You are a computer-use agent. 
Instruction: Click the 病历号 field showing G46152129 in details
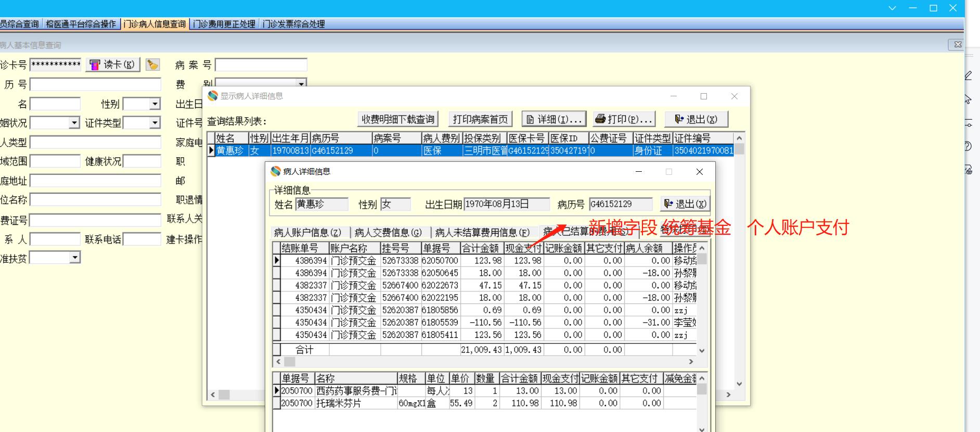(621, 204)
